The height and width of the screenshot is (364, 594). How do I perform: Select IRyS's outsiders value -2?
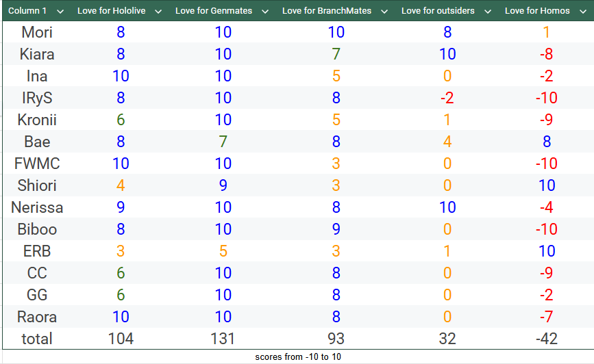447,98
